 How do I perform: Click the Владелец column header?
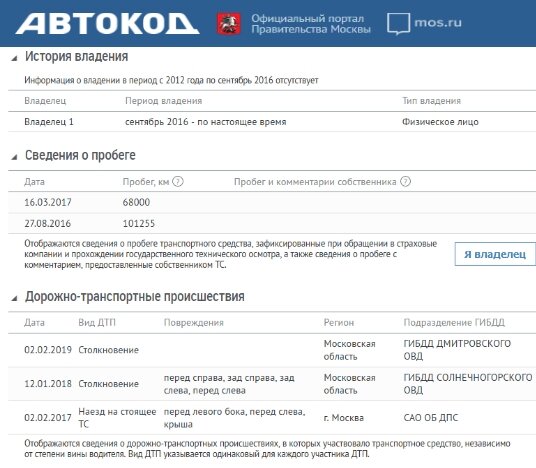click(x=45, y=101)
